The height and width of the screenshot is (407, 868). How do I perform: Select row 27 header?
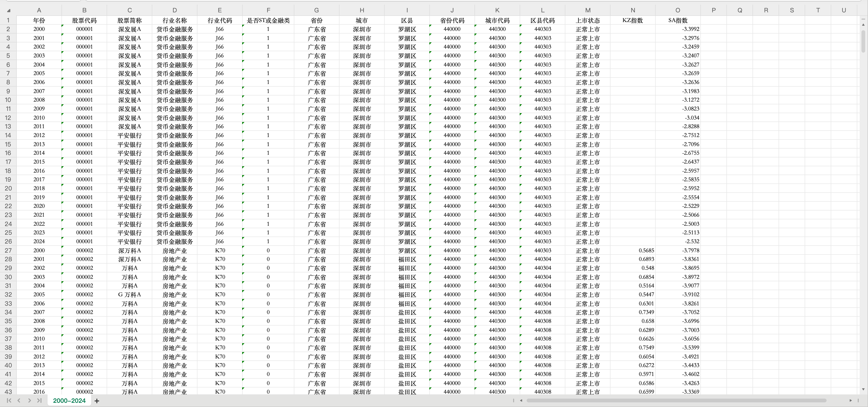[x=8, y=250]
